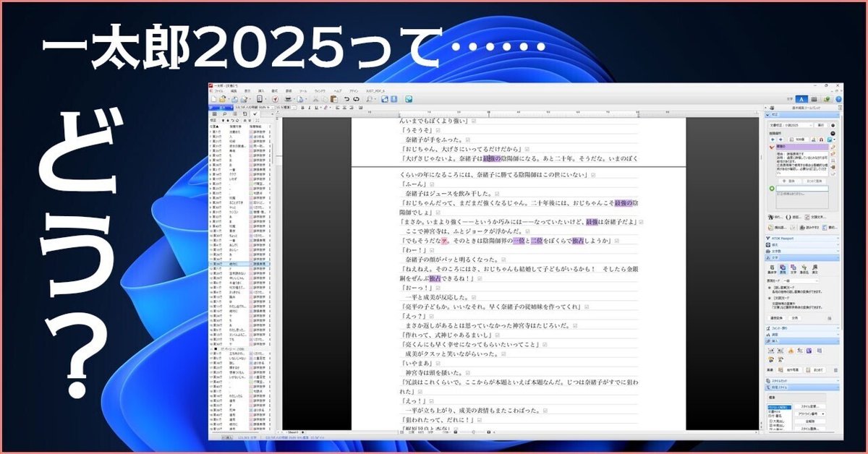
Task: Click the magnifier tab icon atop left panel
Action: click(x=224, y=114)
